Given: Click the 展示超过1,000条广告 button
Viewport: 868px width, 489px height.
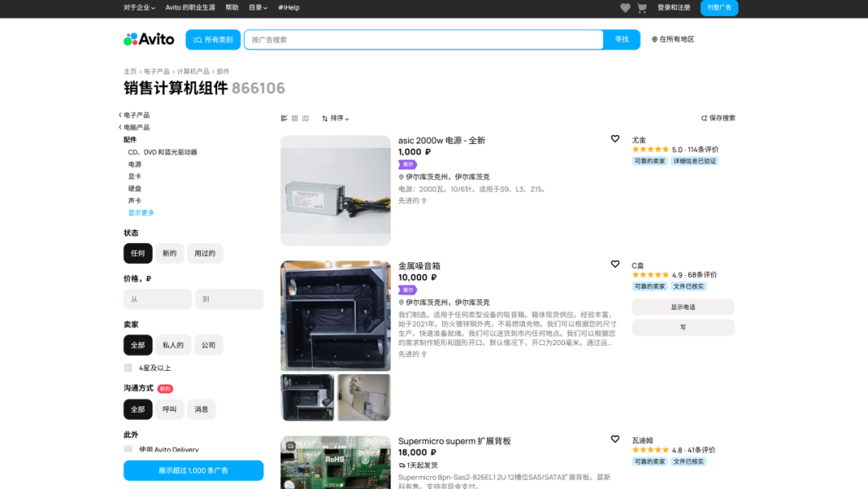Looking at the screenshot, I should pyautogui.click(x=193, y=471).
